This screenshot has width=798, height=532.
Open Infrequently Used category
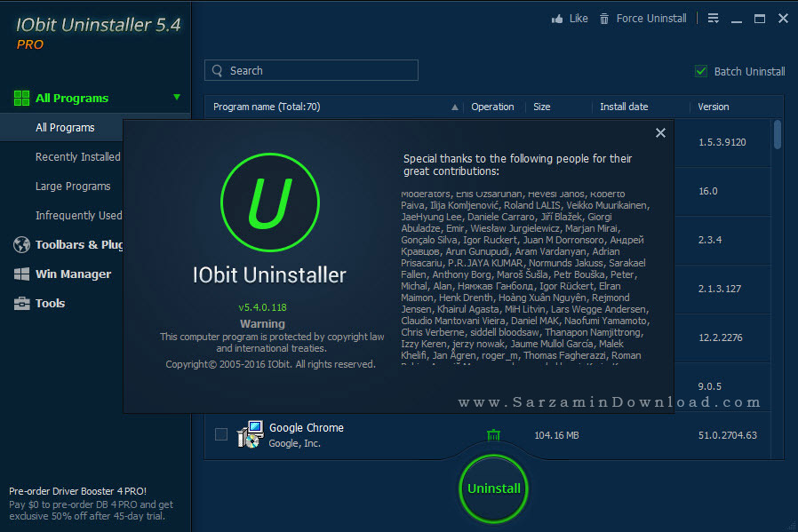[79, 216]
